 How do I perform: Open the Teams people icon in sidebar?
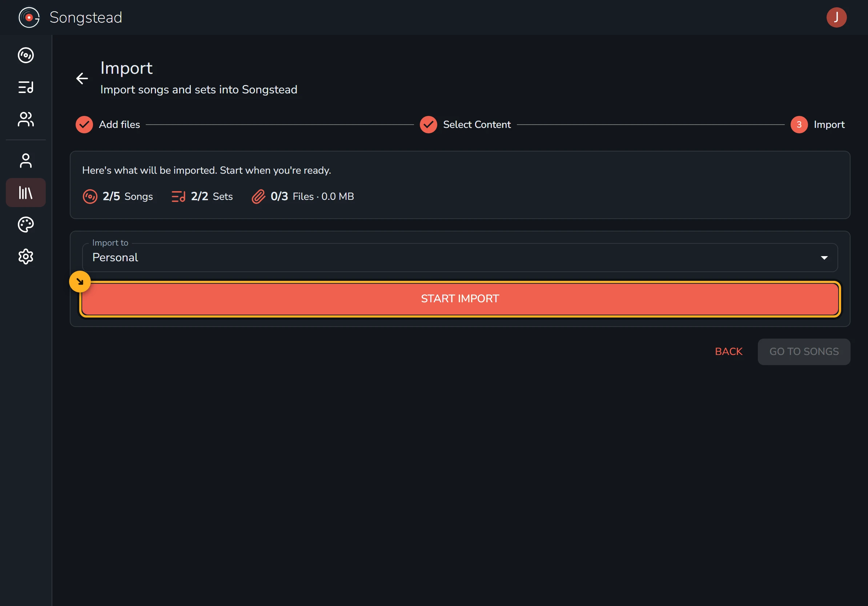click(x=26, y=120)
